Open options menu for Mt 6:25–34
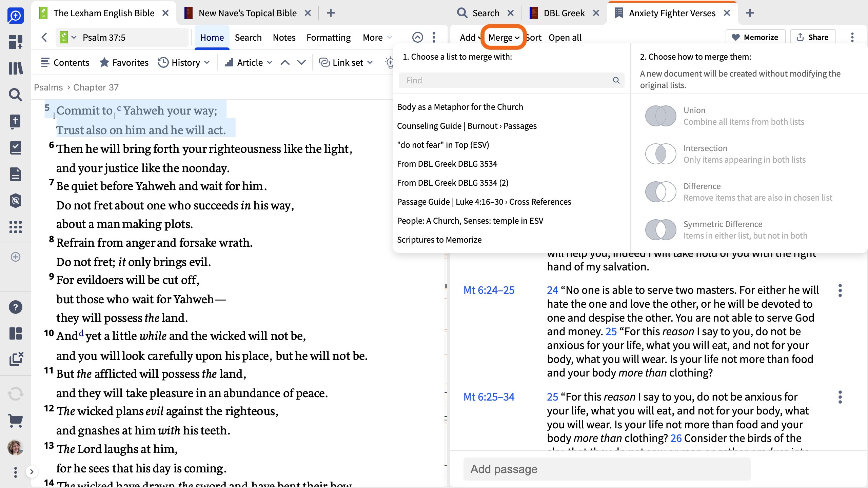This screenshot has width=868, height=488. click(840, 397)
